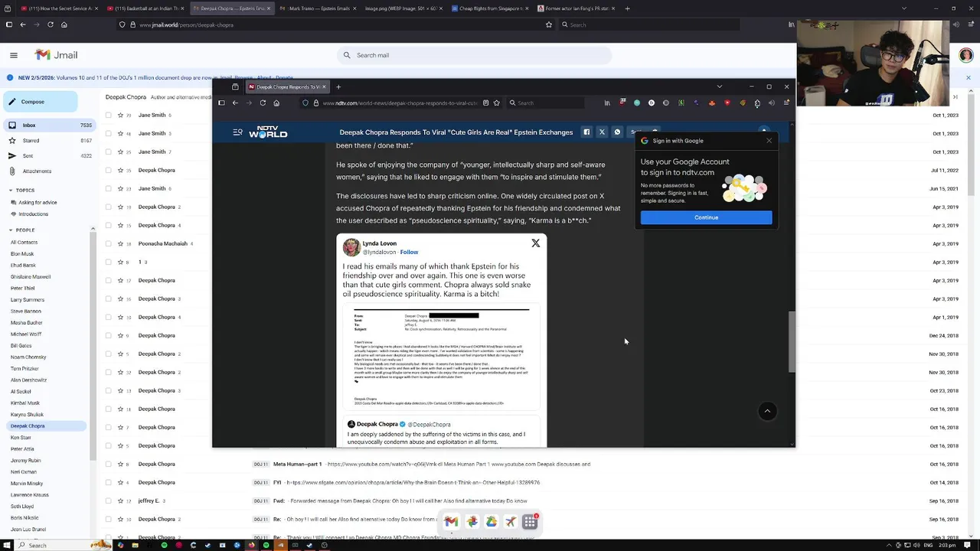Go to home in the back browser window

pos(64,24)
